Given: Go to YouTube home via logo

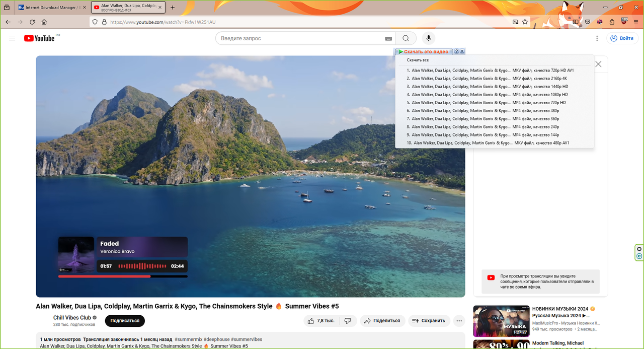Looking at the screenshot, I should (39, 38).
